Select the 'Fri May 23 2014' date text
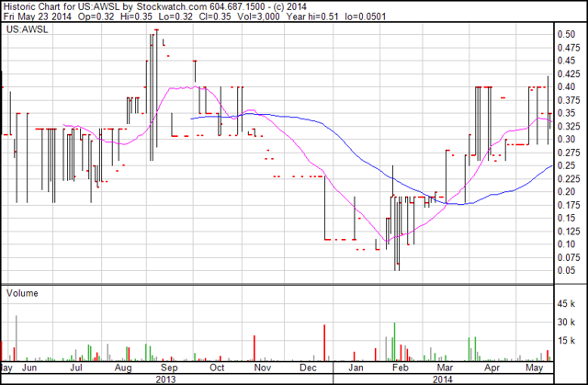588x385 pixels. [x=37, y=17]
